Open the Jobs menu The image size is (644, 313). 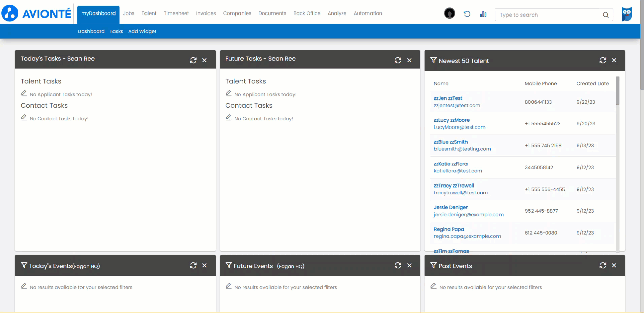(x=129, y=13)
